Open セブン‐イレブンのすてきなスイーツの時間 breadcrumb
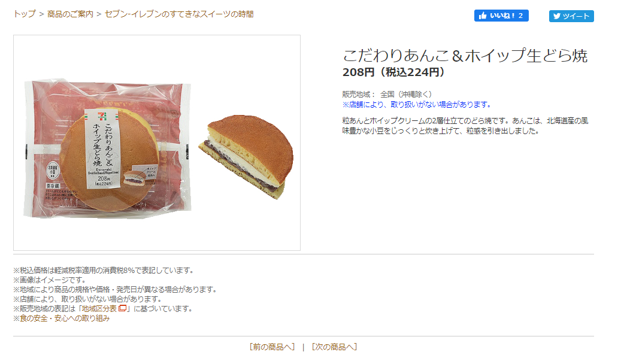 (x=179, y=14)
